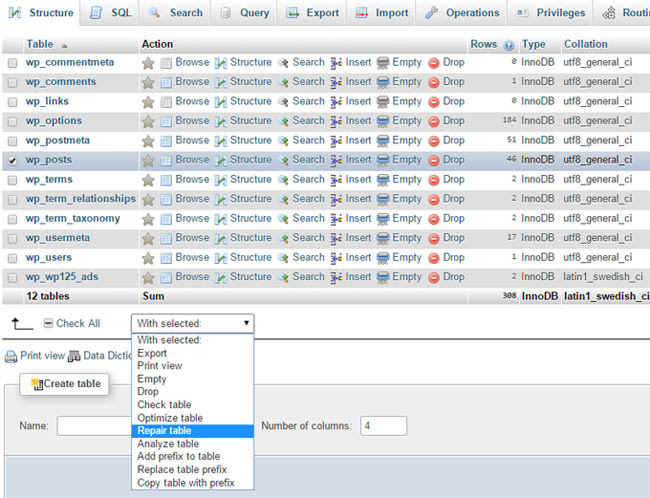Select wp_options via its checkbox
This screenshot has width=650, height=498.
click(12, 121)
